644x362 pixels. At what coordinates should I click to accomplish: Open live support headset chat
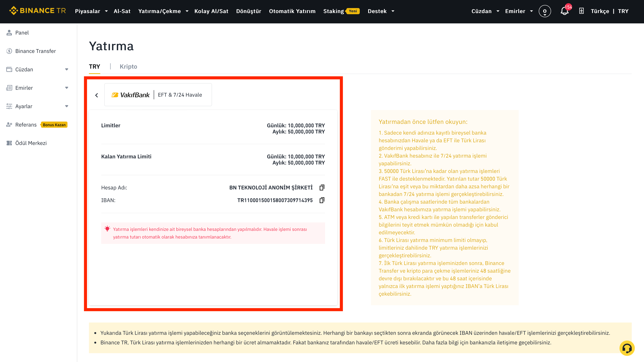[627, 348]
